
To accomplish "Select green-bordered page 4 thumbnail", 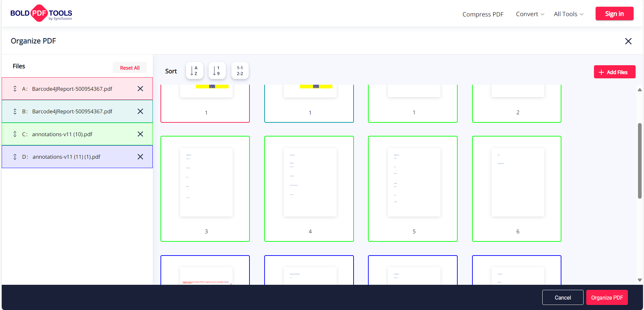I will pos(309,189).
